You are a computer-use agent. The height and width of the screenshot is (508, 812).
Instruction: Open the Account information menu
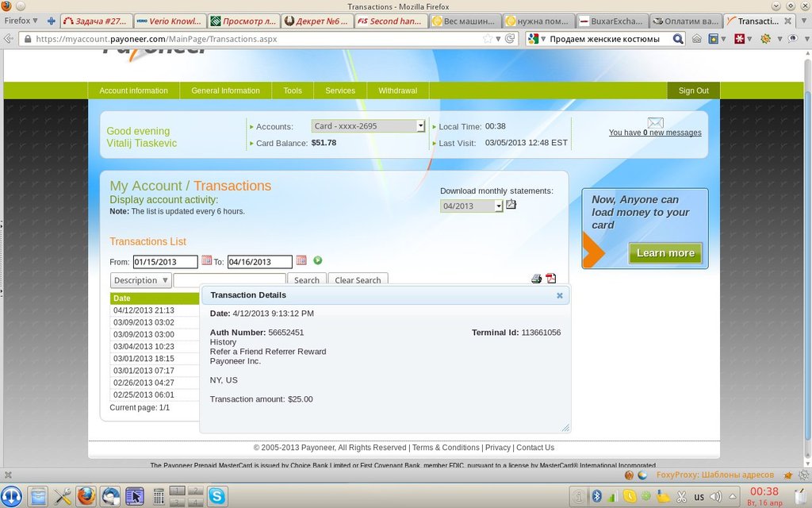[x=133, y=90]
